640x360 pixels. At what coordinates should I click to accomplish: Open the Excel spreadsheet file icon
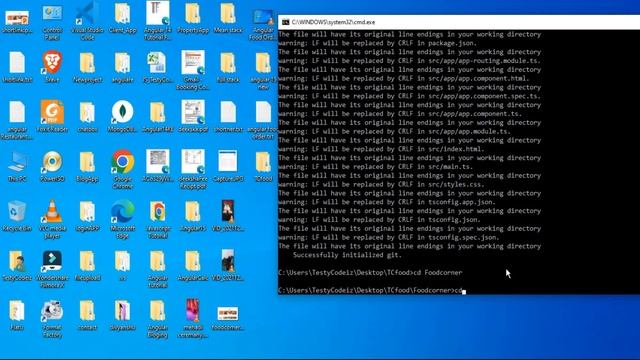pos(158,67)
